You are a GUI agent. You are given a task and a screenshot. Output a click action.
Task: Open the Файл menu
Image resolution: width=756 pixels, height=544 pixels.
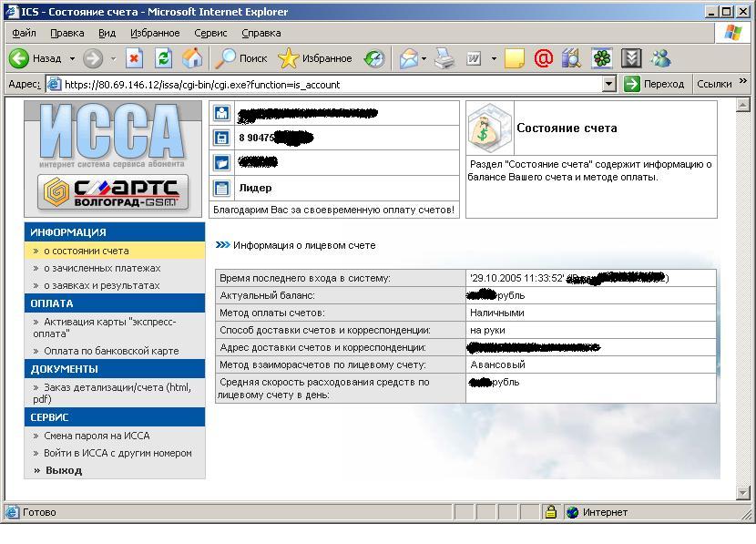[x=25, y=33]
